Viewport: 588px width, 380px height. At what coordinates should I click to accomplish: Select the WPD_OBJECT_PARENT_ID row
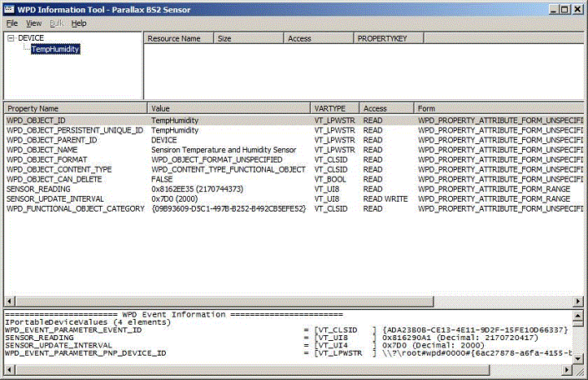pos(294,140)
